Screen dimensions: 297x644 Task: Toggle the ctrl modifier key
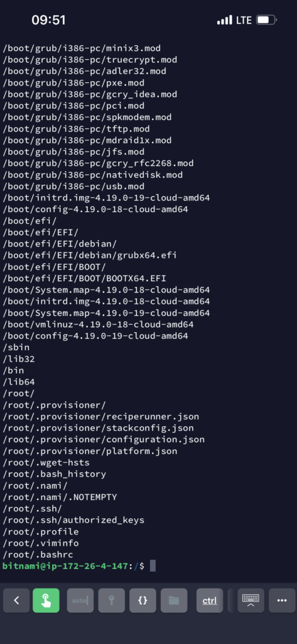coord(210,601)
